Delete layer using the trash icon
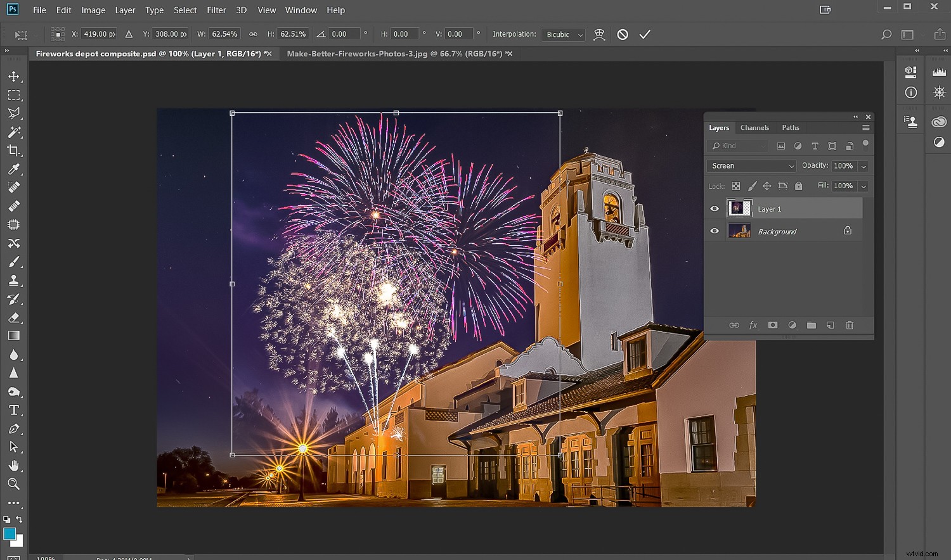 click(850, 325)
